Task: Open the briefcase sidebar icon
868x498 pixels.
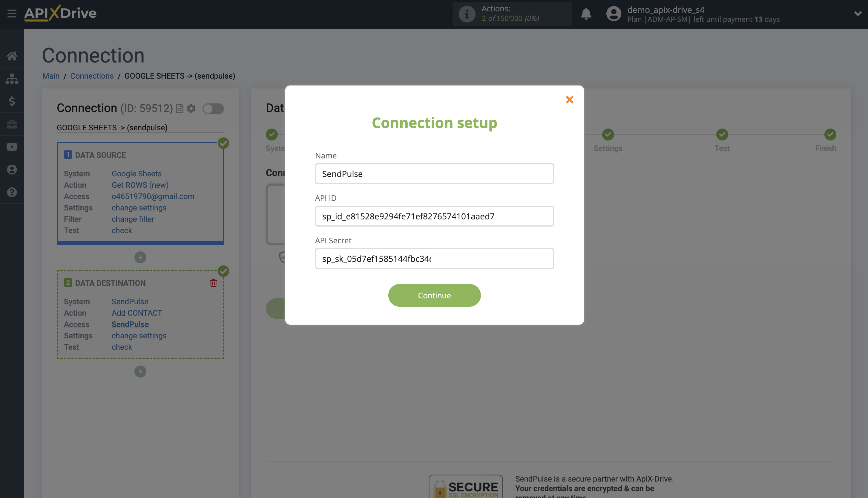Action: point(12,124)
